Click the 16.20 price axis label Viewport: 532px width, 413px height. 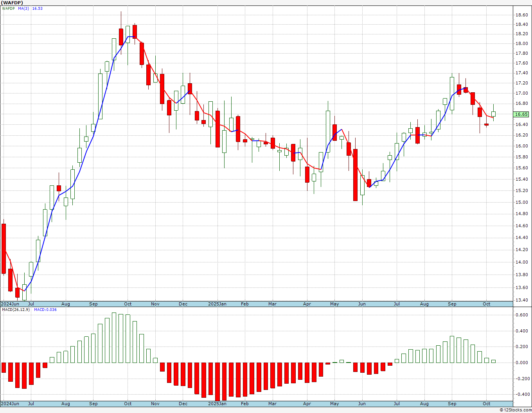(x=521, y=135)
